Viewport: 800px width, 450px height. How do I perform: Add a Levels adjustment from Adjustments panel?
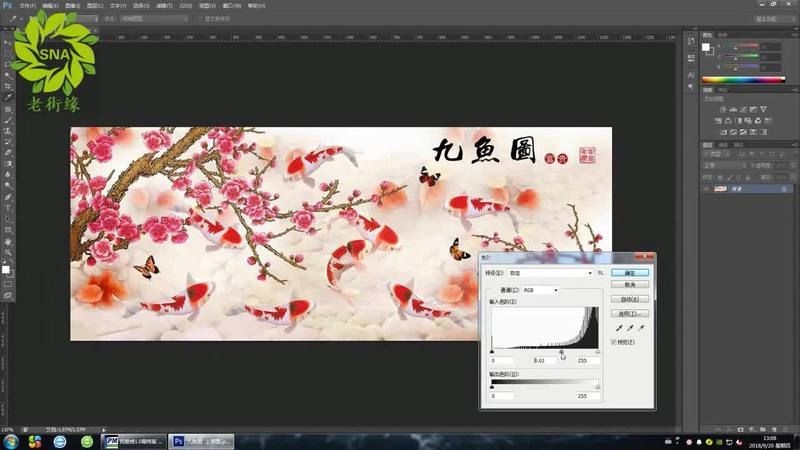coord(733,109)
